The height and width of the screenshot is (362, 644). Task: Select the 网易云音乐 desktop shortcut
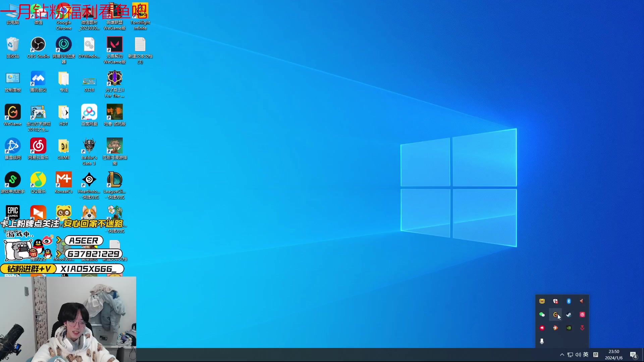[38, 148]
